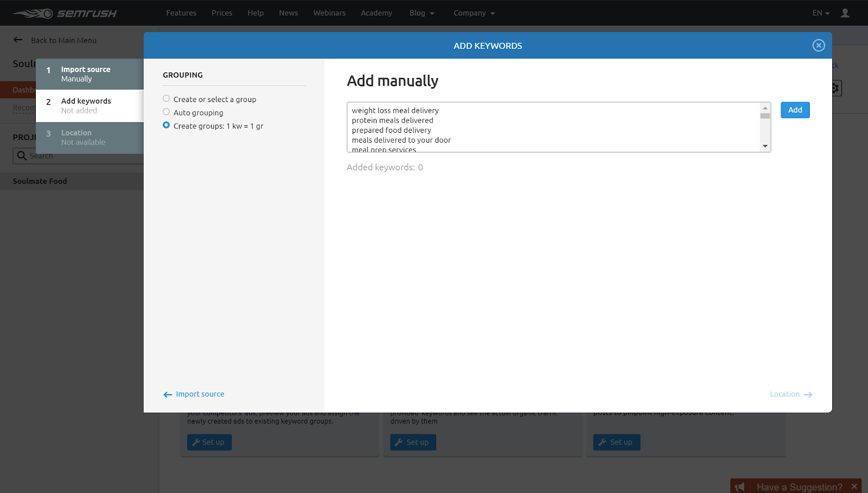Open the EN language selector

coord(821,13)
